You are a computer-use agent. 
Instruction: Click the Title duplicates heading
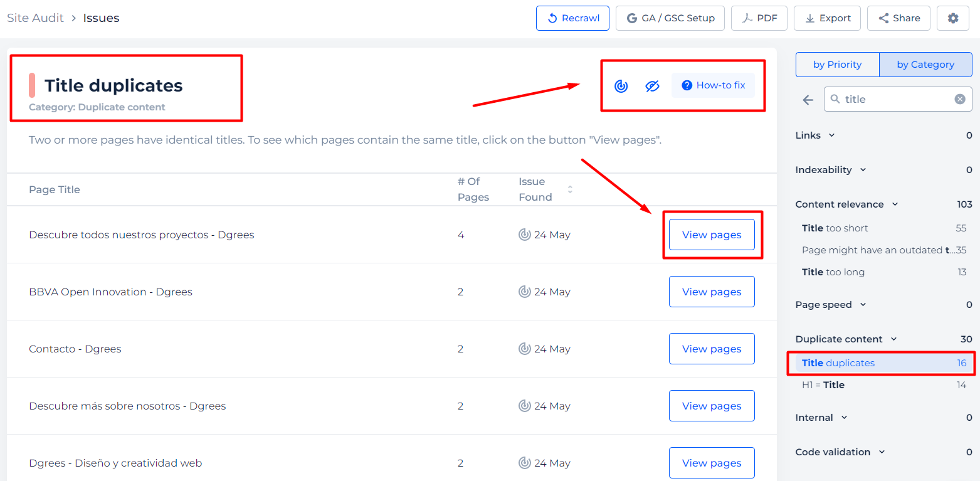[113, 85]
